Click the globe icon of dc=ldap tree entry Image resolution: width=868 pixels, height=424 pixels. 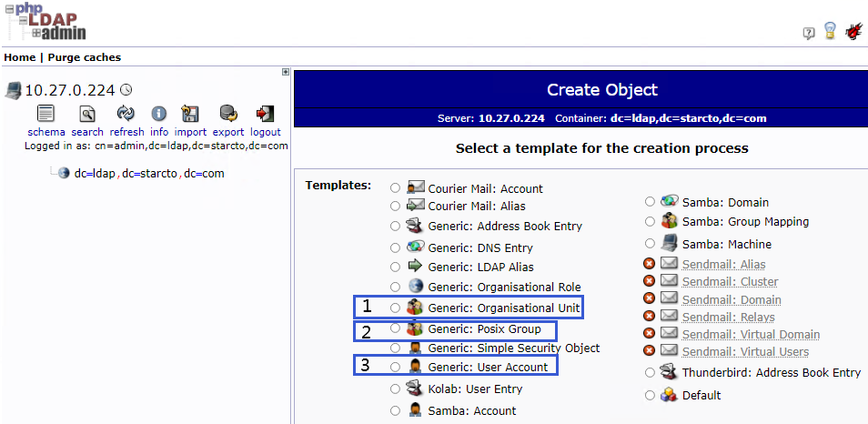click(65, 173)
